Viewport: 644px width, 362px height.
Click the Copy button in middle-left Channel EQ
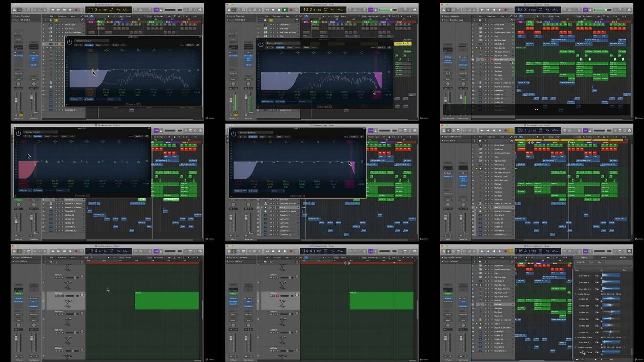pos(47,137)
